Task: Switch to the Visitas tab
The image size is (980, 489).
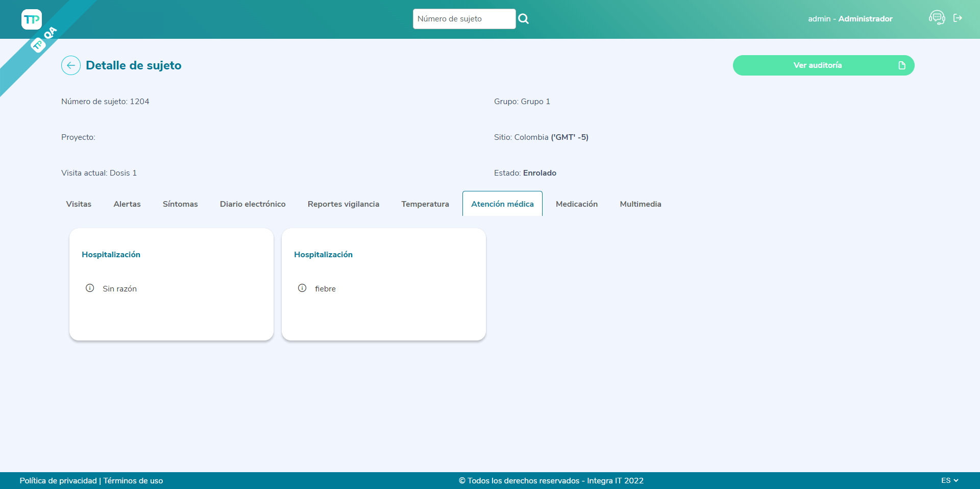Action: (79, 204)
